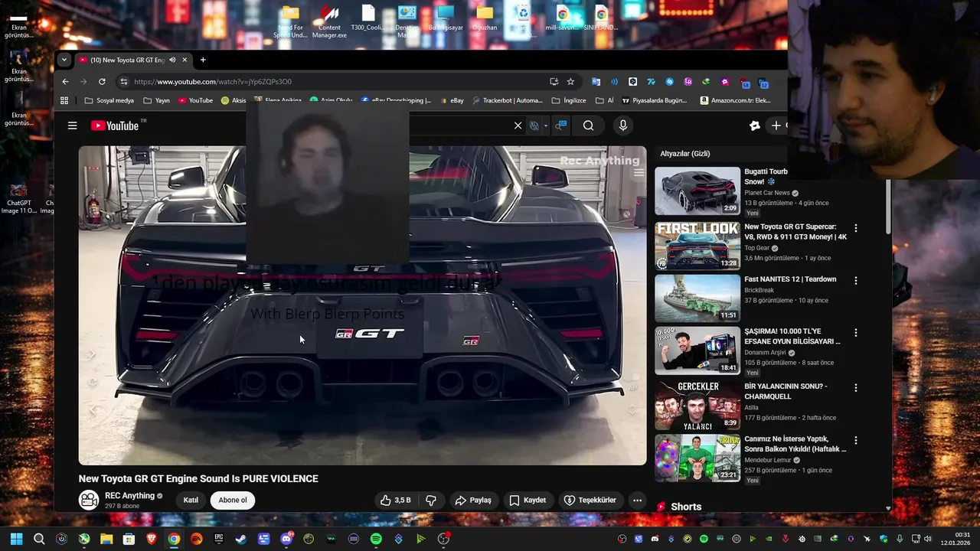Image resolution: width=980 pixels, height=551 pixels.
Task: Go to YouTube home via logo
Action: click(115, 126)
